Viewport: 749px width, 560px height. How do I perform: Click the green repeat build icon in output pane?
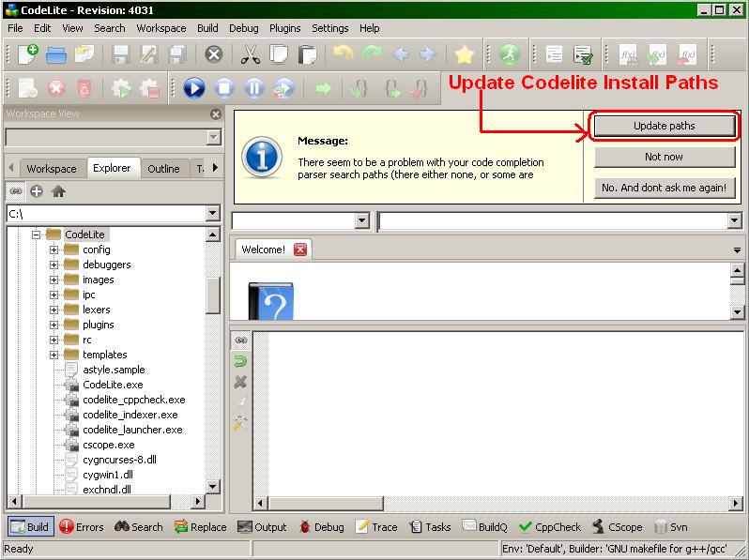pyautogui.click(x=240, y=361)
